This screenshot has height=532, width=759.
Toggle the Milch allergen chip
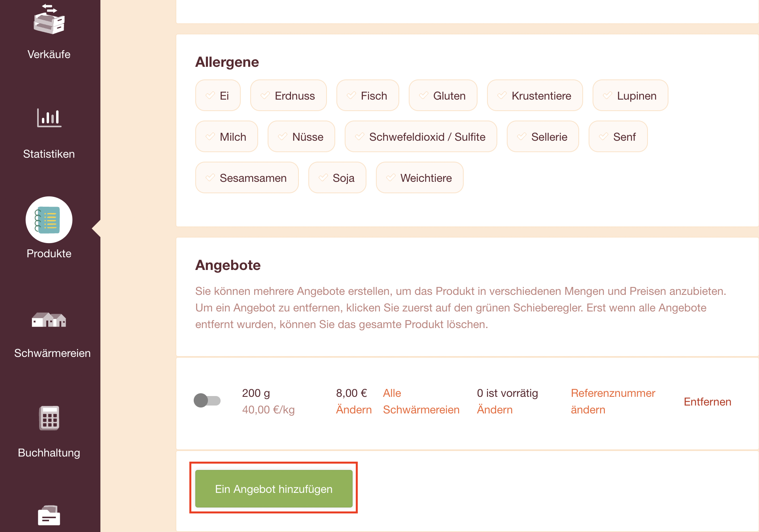pyautogui.click(x=227, y=137)
